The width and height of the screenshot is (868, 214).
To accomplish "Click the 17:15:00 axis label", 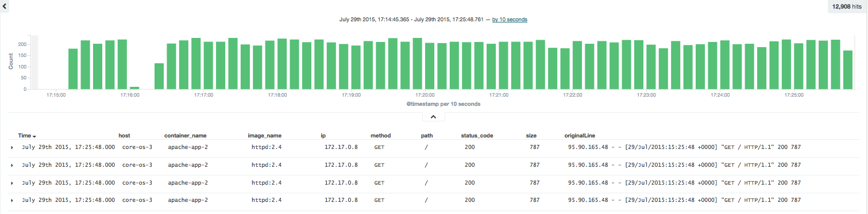I will coord(56,95).
